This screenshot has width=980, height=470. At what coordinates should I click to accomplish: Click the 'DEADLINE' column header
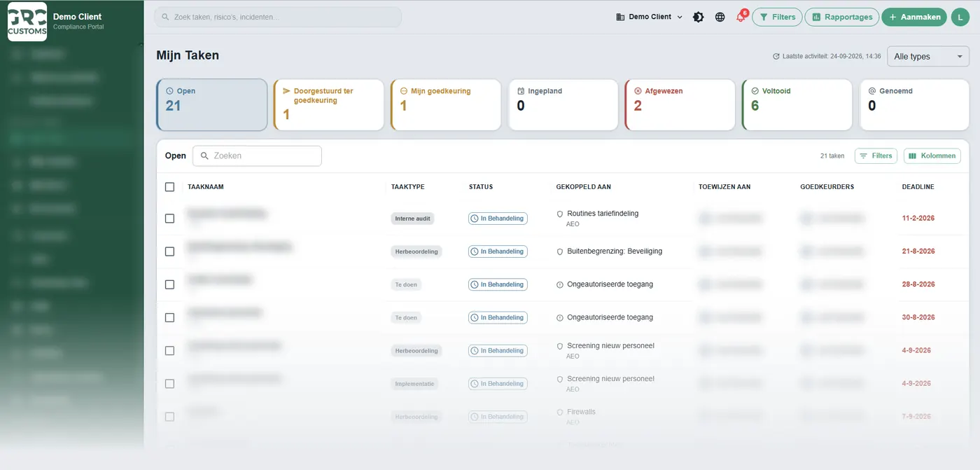(x=918, y=187)
